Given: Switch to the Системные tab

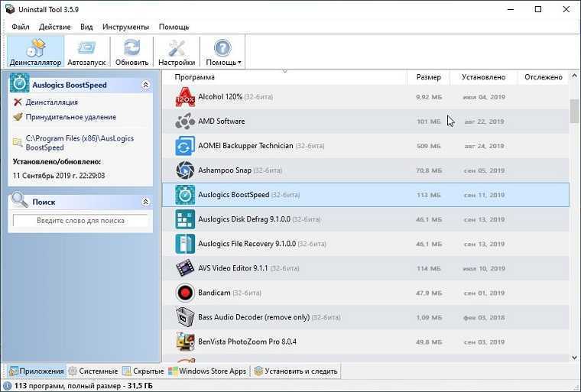Looking at the screenshot, I should [94, 371].
